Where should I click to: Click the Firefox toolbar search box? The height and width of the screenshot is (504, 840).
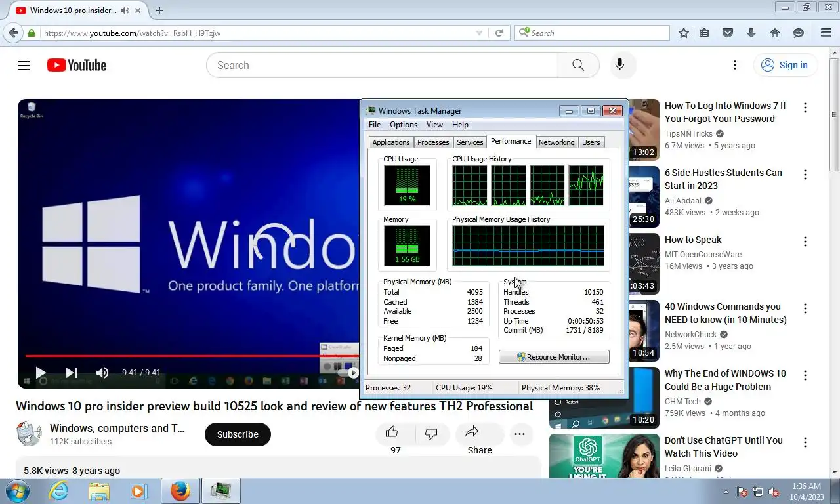(x=592, y=33)
